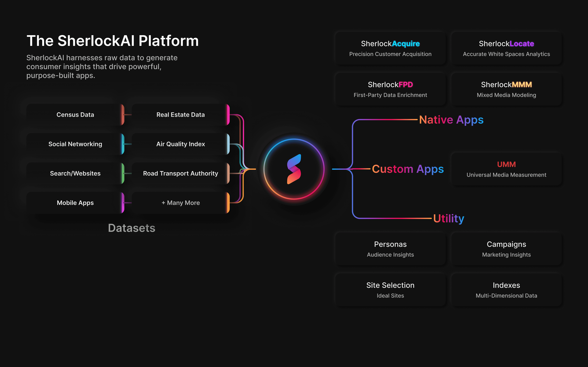Click the Real Estate Data box
Image resolution: width=588 pixels, height=367 pixels.
pos(181,115)
